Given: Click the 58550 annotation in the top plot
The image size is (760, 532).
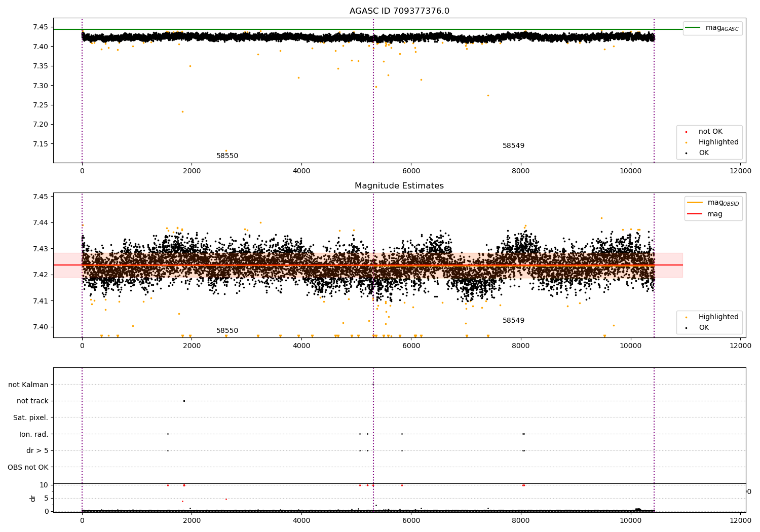Looking at the screenshot, I should pos(227,156).
